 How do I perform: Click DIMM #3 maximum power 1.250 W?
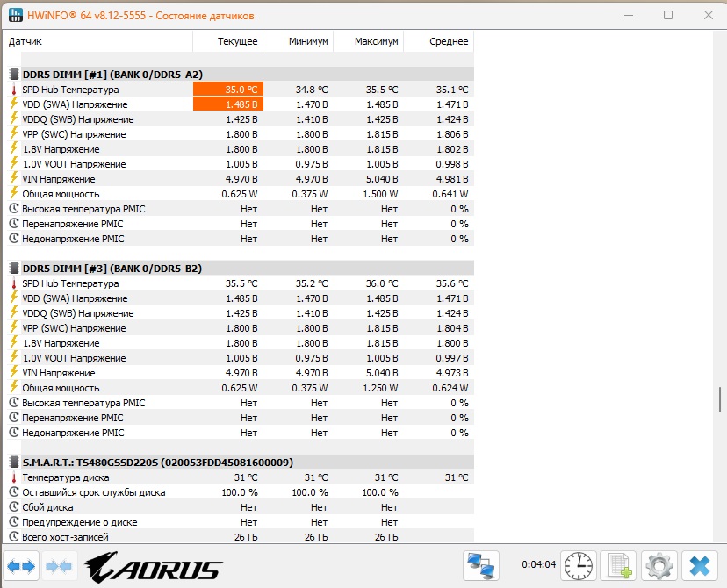point(380,388)
